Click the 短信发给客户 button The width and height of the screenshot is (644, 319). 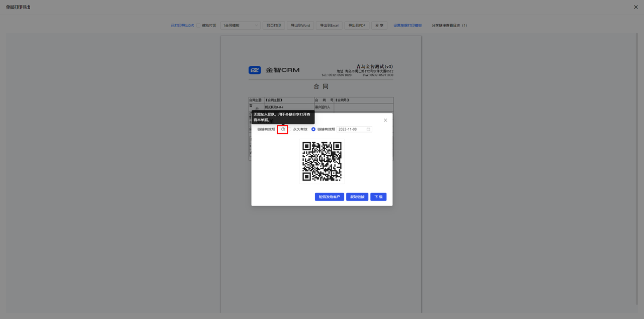coord(330,197)
